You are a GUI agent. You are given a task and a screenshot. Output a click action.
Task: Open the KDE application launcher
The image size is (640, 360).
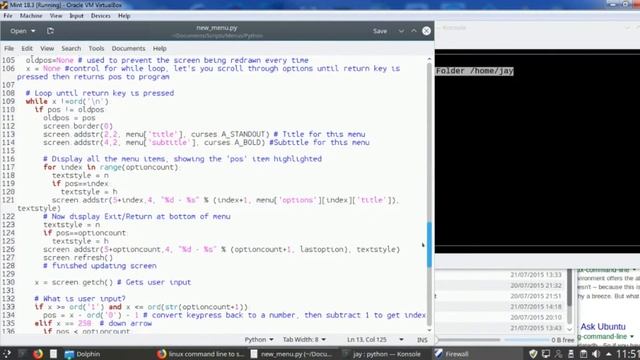click(x=7, y=354)
